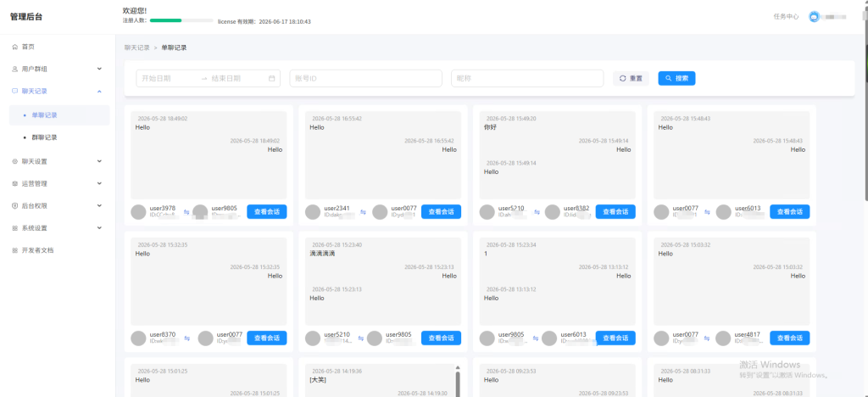The image size is (868, 397).
Task: Click the chat bubble icon beside 聊天记录
Action: point(15,91)
